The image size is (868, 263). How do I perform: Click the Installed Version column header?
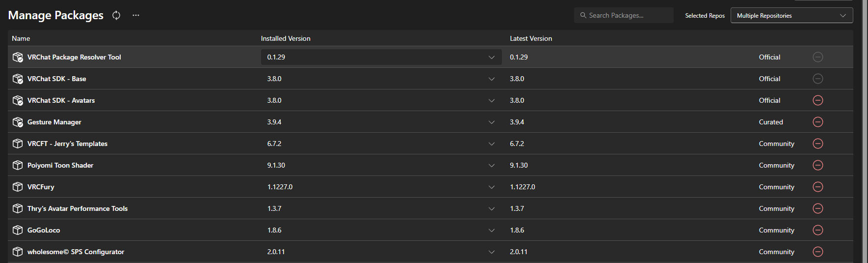pyautogui.click(x=286, y=38)
